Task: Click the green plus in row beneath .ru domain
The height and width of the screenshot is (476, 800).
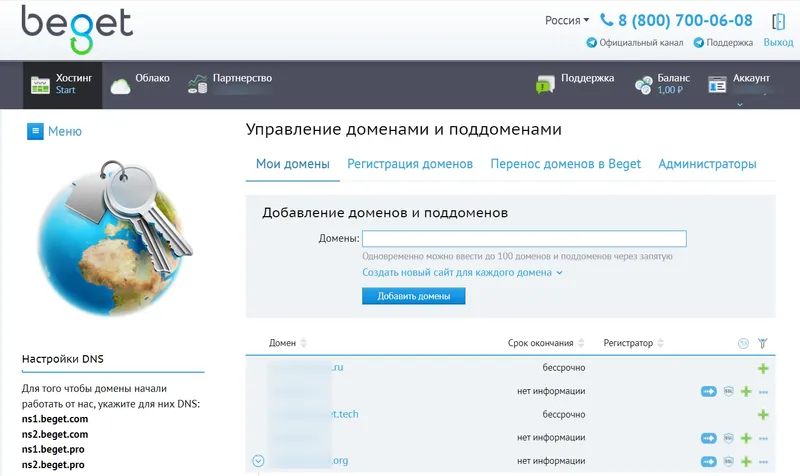Action: pos(746,392)
